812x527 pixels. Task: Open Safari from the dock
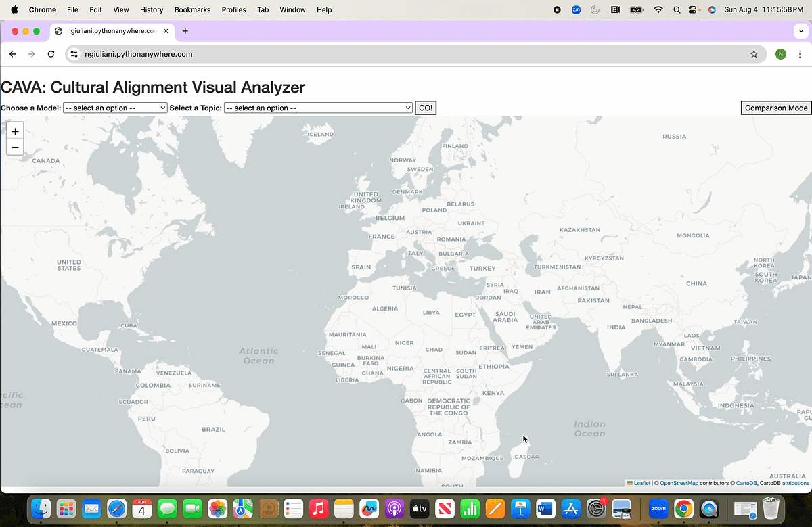pos(116,508)
